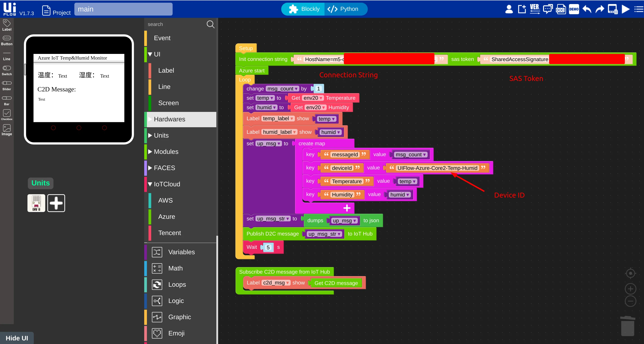Pick the Line widget in the widget bar
644x344 pixels.
[x=7, y=56]
